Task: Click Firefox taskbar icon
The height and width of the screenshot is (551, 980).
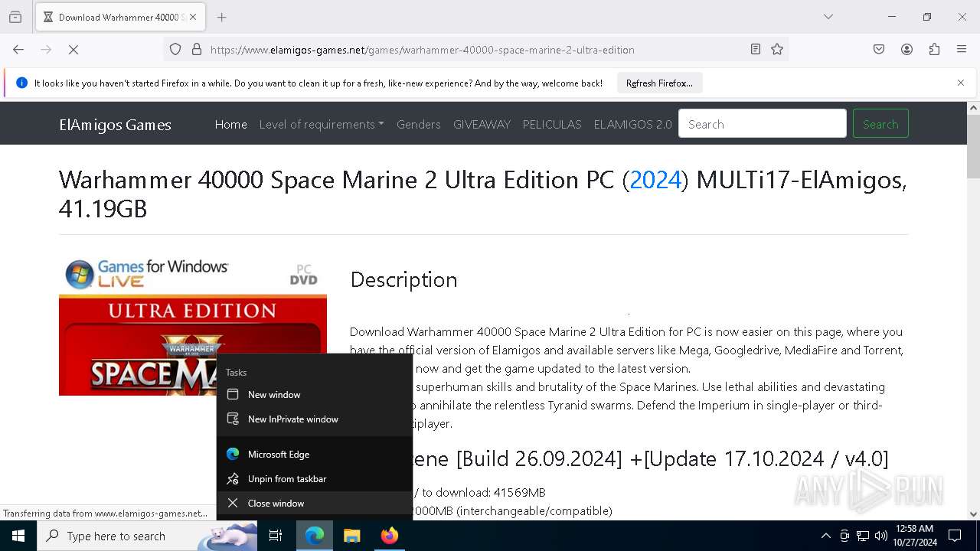Action: [389, 536]
